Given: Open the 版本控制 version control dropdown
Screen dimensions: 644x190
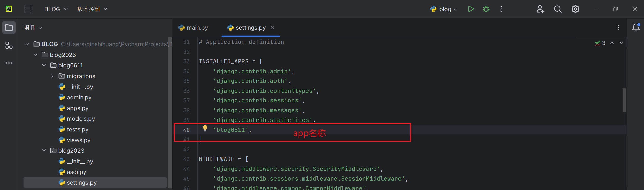Looking at the screenshot, I should [92, 9].
